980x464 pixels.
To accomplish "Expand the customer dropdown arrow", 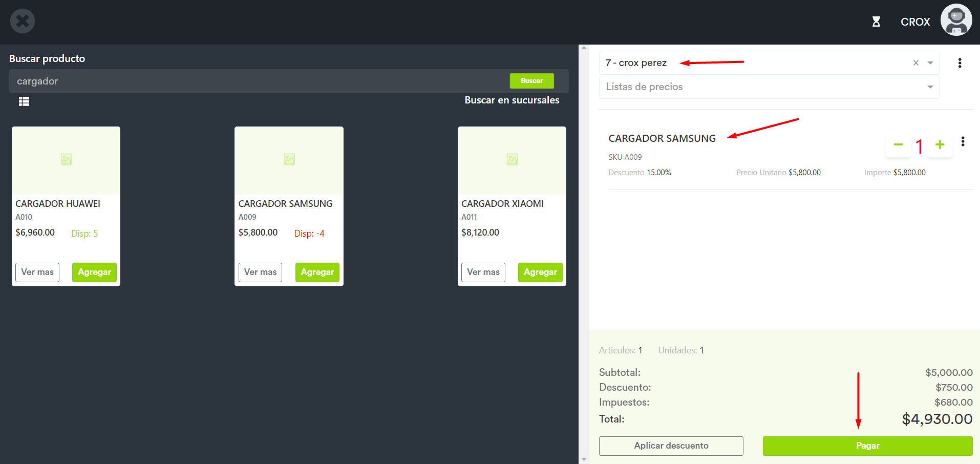I will (930, 63).
